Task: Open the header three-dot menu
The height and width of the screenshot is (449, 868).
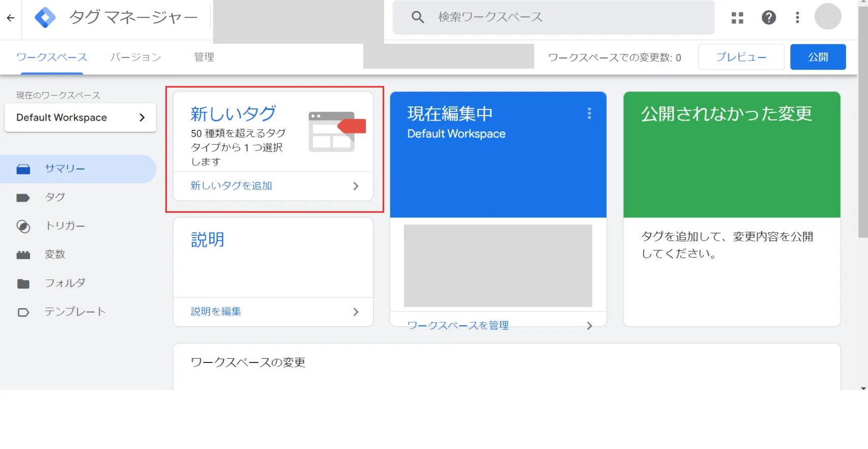Action: [x=797, y=18]
